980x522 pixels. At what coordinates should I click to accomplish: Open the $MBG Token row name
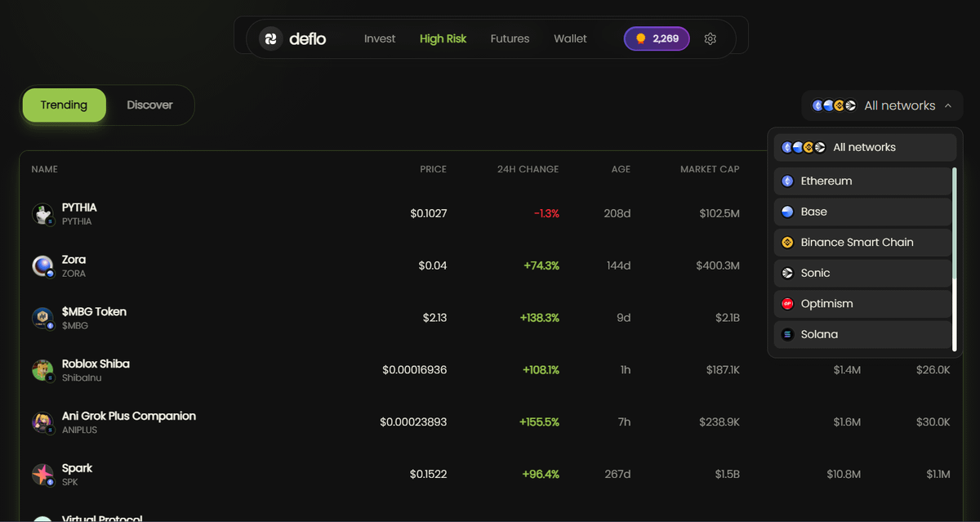[94, 312]
